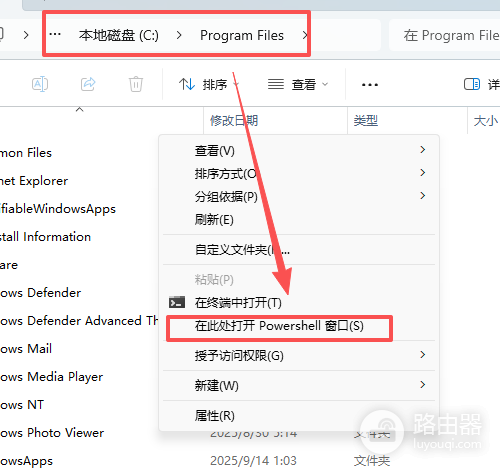Open the toolbar more options ellipsis
Screen dimensions: 500x472
tap(370, 85)
